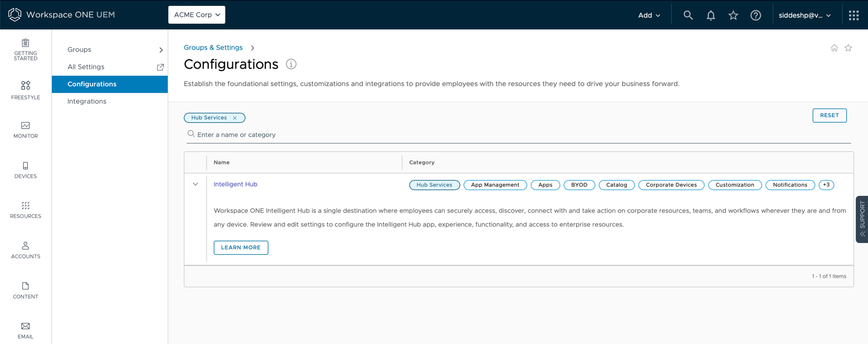Expand the Add dropdown menu
The image size is (868, 344).
tap(649, 15)
